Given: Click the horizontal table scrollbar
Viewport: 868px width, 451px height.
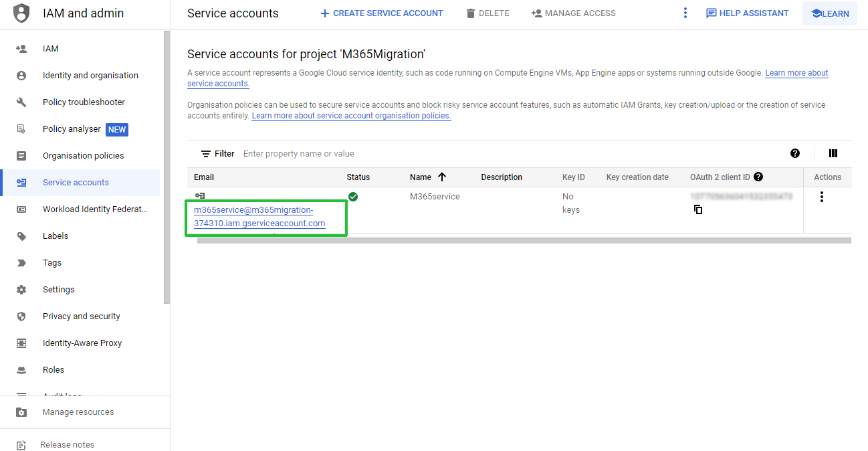Looking at the screenshot, I should 524,240.
